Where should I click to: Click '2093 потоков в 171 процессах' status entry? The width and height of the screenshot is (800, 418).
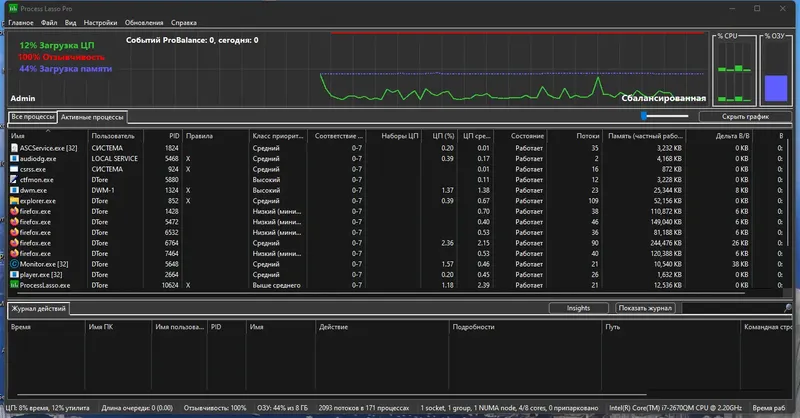364,408
